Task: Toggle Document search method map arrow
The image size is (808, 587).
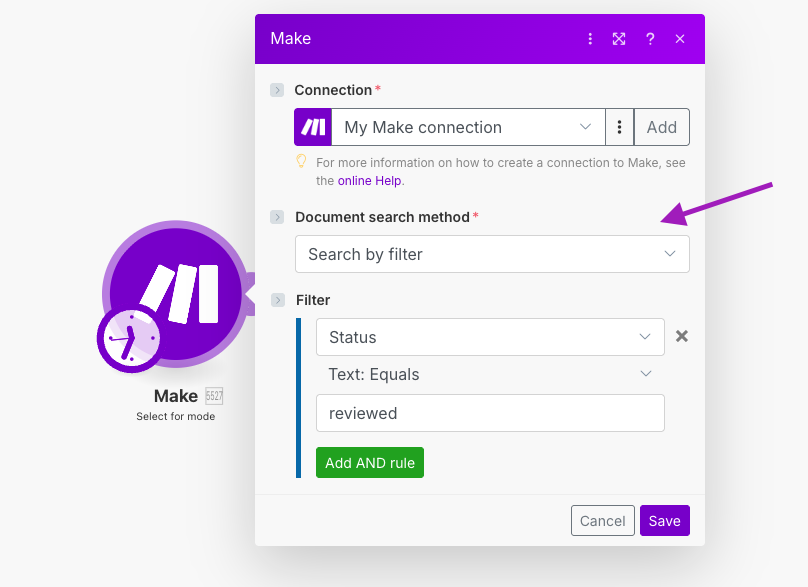Action: (x=277, y=217)
